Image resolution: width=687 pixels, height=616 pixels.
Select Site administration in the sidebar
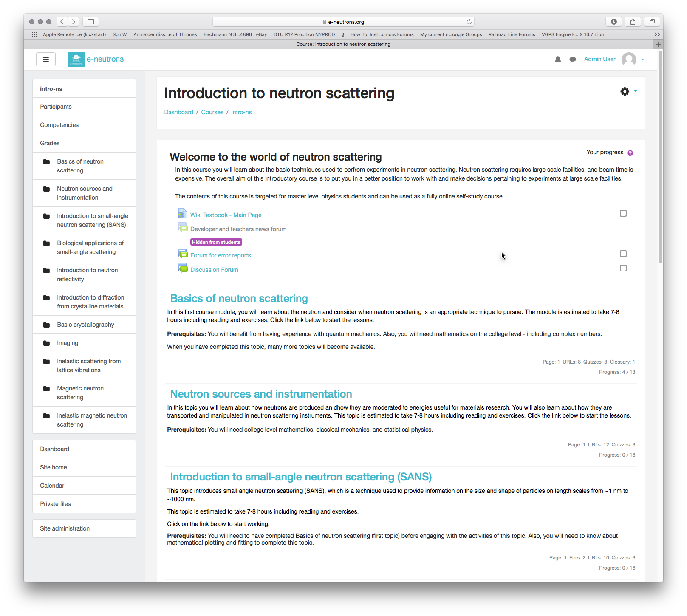coord(64,528)
